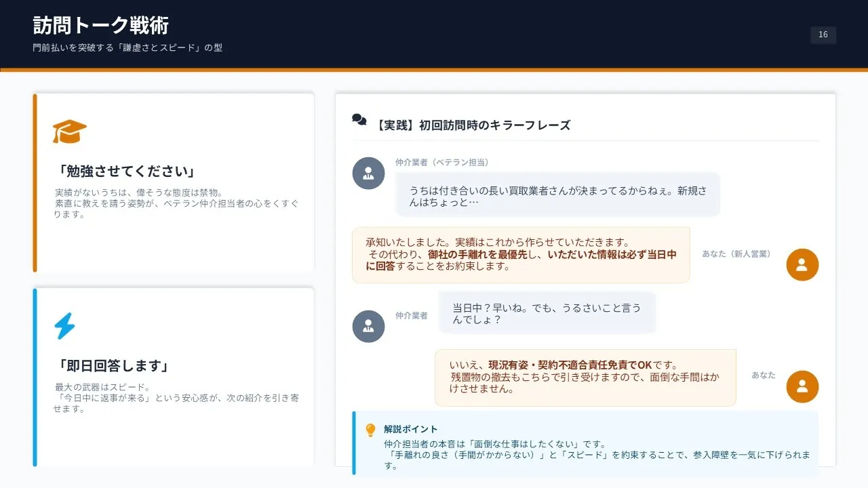Click the orange avatar labeled あなた（新人営業）

(x=802, y=265)
